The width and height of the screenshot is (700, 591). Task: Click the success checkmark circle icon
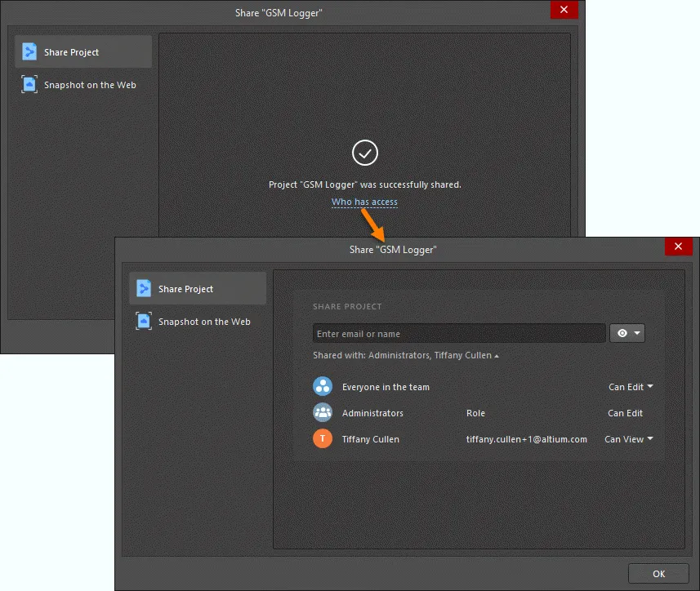pos(365,153)
